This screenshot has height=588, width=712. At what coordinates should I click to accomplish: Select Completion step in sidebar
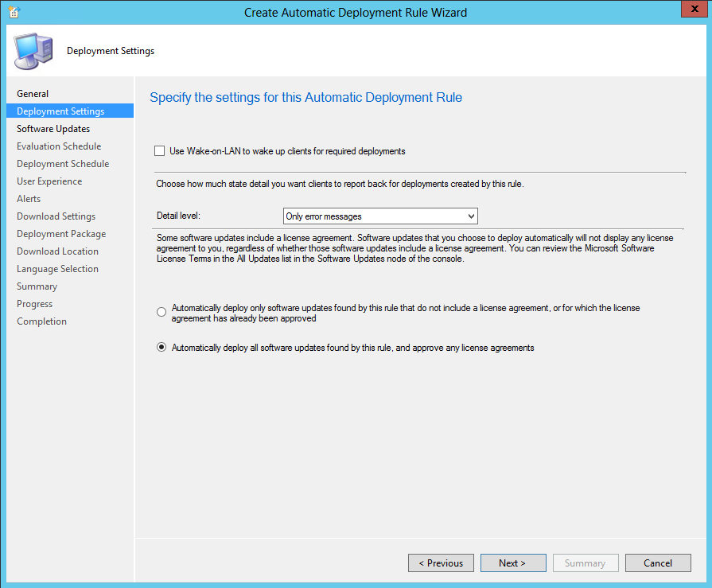pos(42,321)
